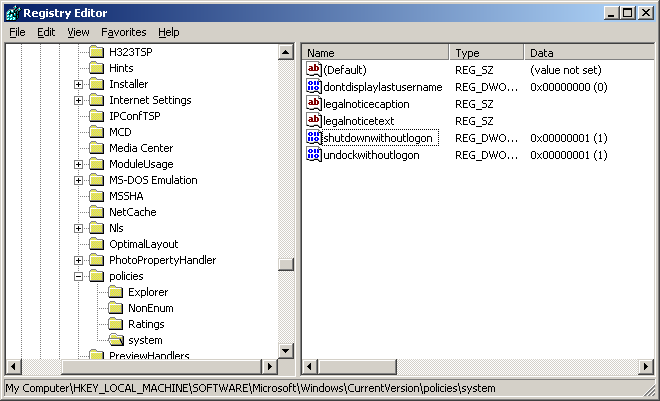Screen dimensions: 660x401
Task: Sort values by the Name column header
Action: pos(375,52)
